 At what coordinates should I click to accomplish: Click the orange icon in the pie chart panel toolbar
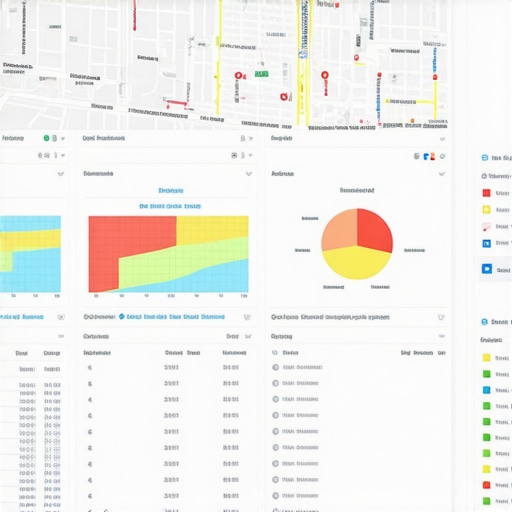[433, 156]
